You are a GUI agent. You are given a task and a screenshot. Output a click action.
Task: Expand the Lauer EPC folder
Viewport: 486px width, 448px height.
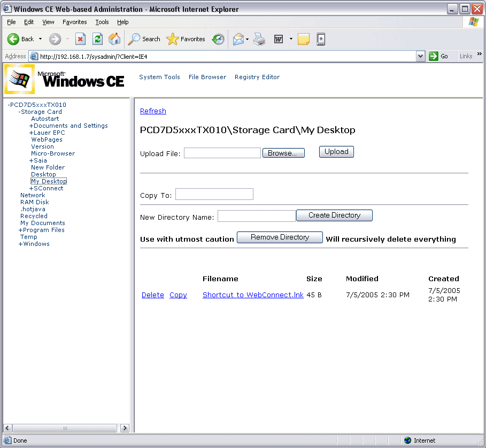coord(31,133)
